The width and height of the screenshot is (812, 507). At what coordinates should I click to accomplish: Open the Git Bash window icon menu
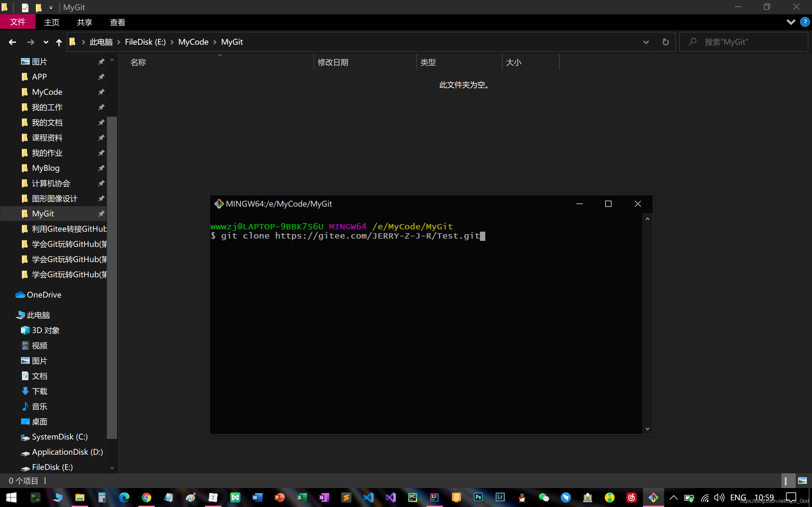[219, 204]
